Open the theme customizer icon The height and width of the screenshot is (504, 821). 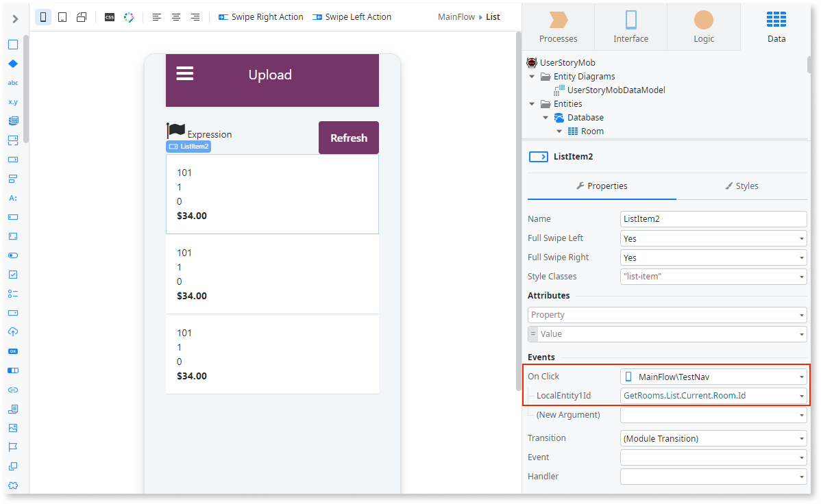(129, 16)
